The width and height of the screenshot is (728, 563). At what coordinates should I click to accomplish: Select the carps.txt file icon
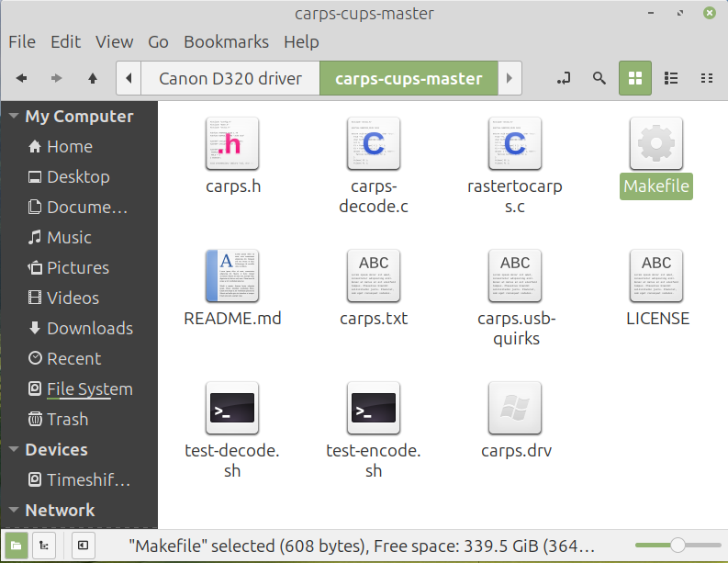[374, 276]
